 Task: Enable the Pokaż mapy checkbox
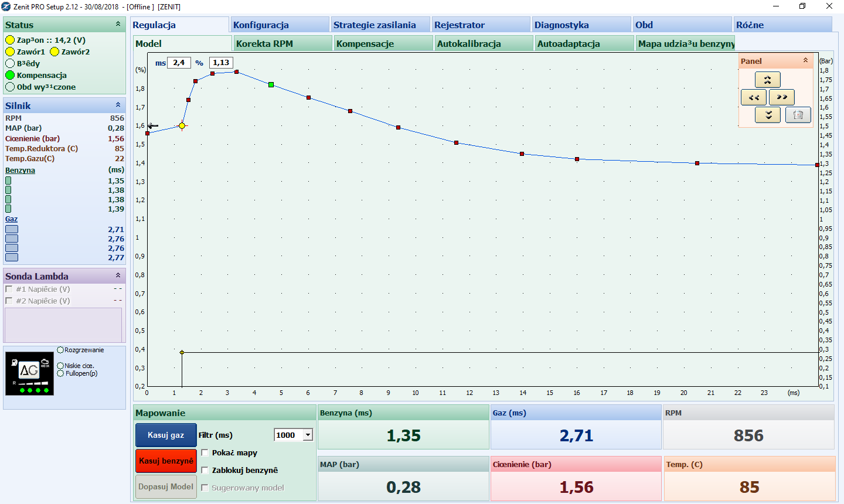click(205, 452)
